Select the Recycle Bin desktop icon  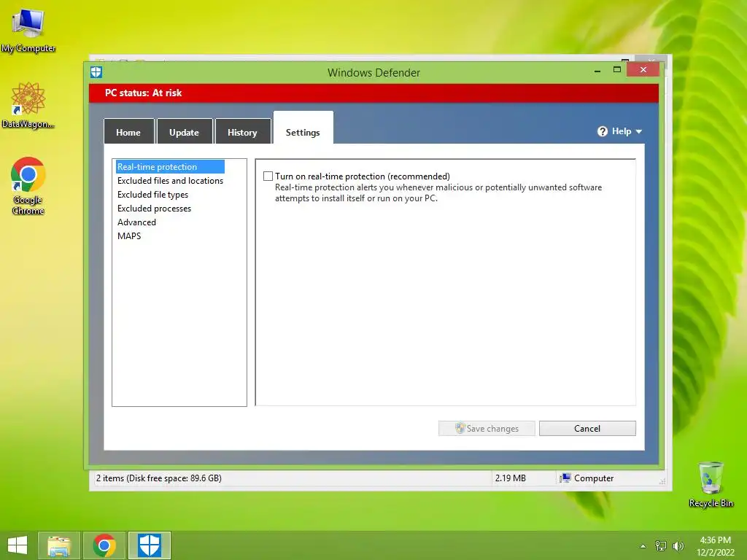coord(711,484)
